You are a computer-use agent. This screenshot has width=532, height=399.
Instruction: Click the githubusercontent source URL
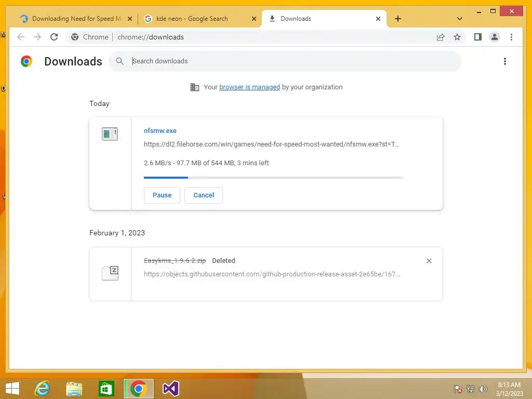pyautogui.click(x=272, y=274)
